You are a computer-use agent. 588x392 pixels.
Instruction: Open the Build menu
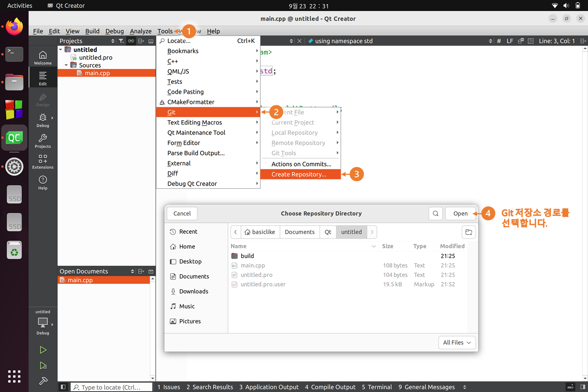click(x=92, y=31)
